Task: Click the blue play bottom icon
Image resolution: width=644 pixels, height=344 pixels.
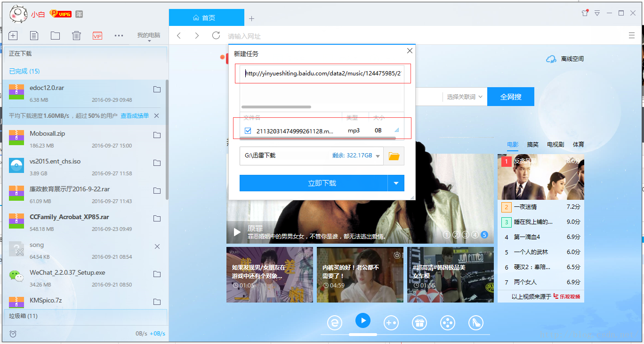Action: point(363,321)
